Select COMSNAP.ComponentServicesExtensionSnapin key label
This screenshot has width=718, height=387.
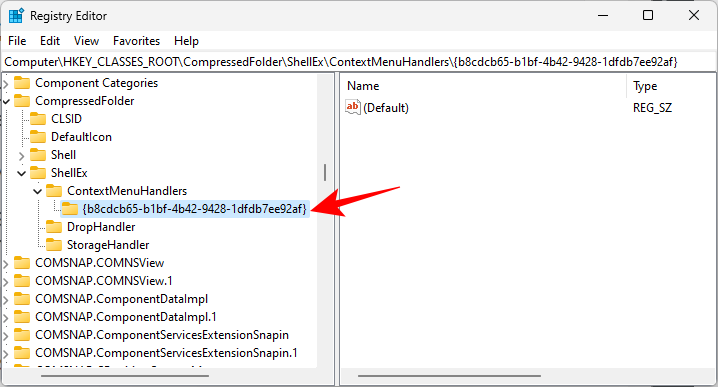click(x=162, y=335)
